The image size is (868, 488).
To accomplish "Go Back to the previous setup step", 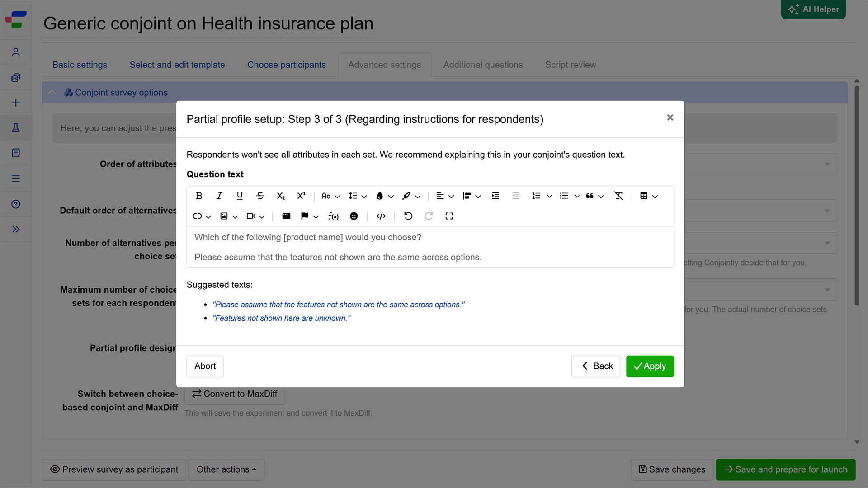I will 596,366.
